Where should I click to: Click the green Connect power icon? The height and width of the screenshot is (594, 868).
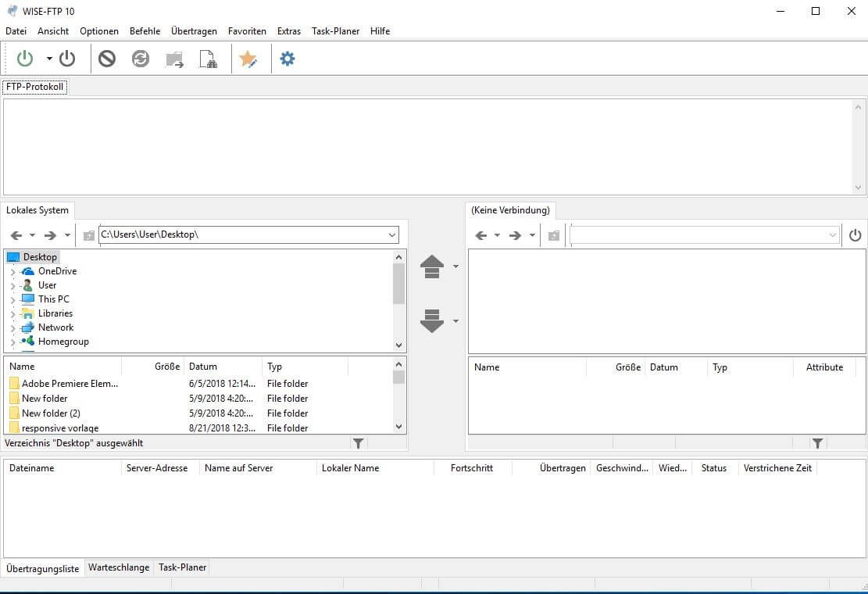click(x=25, y=59)
